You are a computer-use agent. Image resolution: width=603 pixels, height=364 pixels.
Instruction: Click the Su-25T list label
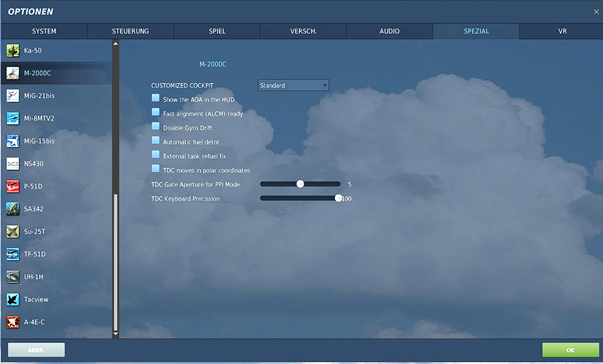pyautogui.click(x=35, y=232)
